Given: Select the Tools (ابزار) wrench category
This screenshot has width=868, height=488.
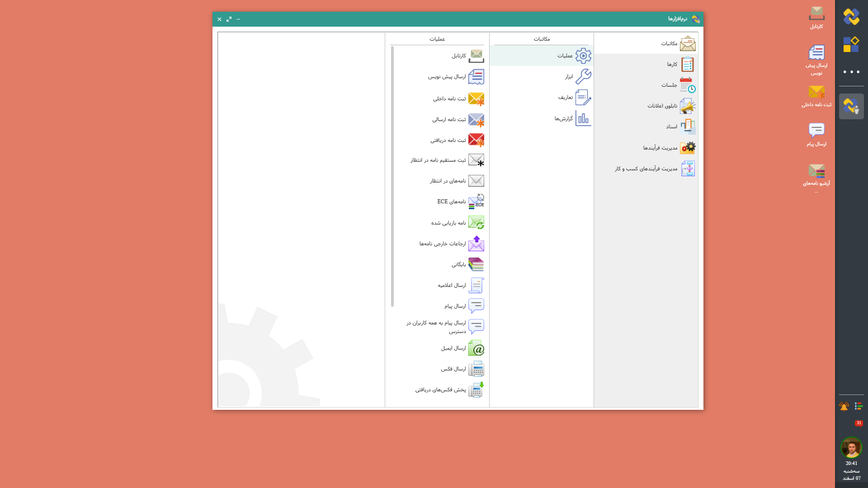Looking at the screenshot, I should pos(583,77).
